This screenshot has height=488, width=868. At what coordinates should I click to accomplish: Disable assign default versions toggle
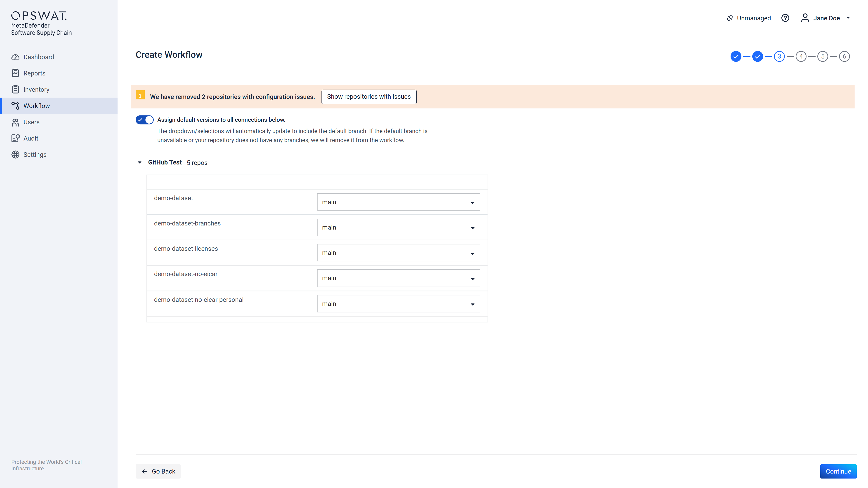point(145,120)
